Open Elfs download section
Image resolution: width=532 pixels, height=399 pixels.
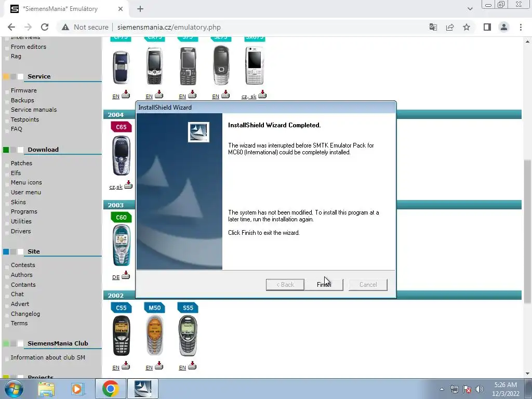click(x=16, y=173)
